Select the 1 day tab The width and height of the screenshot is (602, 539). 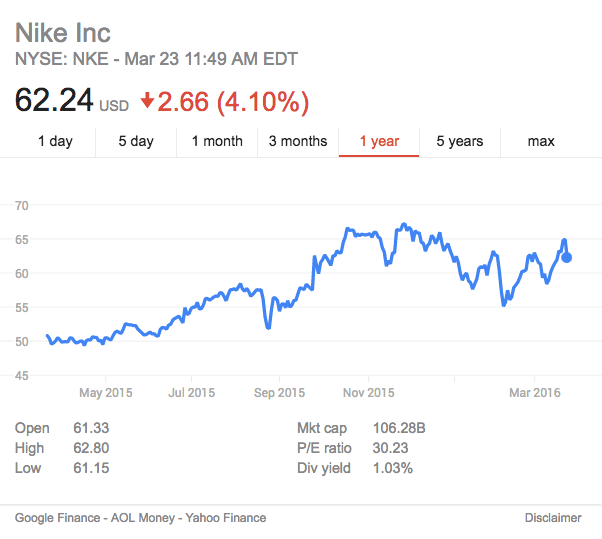pos(55,141)
